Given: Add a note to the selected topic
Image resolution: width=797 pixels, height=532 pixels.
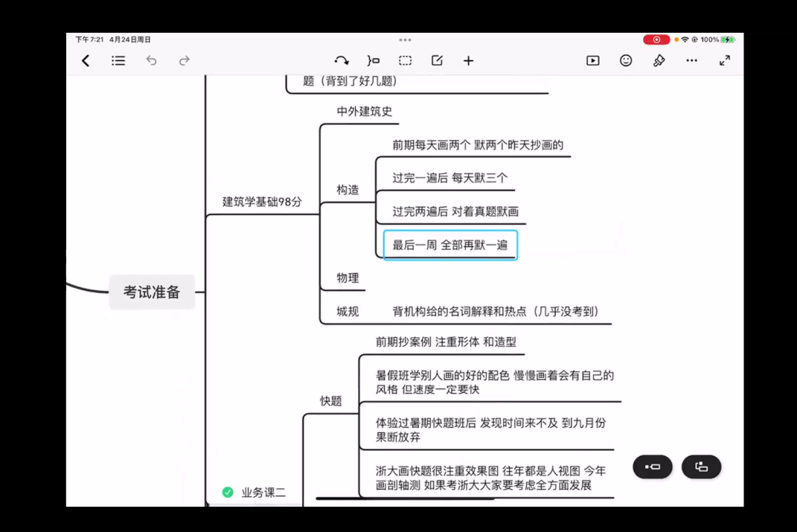Looking at the screenshot, I should pos(437,61).
